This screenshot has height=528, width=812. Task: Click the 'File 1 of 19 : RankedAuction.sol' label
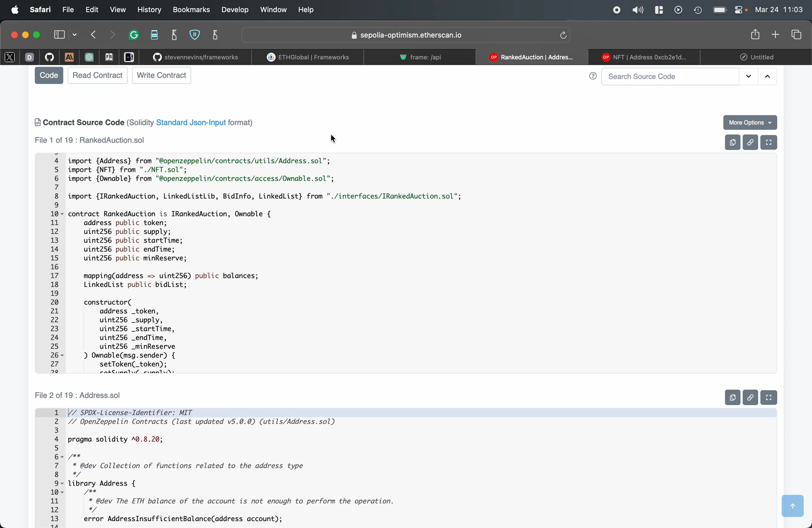(x=89, y=140)
